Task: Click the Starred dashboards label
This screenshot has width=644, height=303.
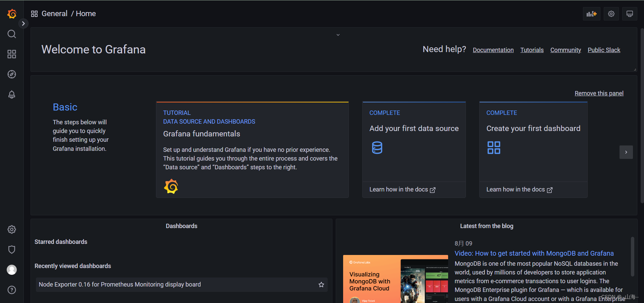Action: click(61, 242)
